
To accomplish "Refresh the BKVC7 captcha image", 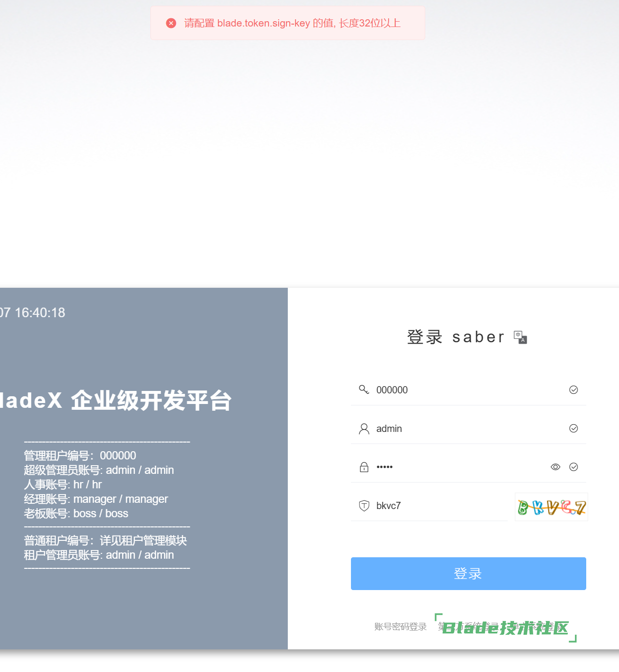I will coord(551,507).
